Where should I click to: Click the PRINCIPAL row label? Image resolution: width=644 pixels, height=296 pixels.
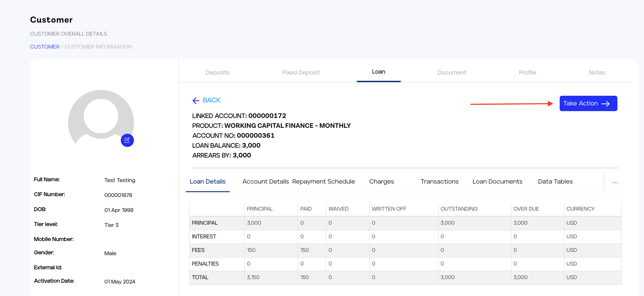204,223
